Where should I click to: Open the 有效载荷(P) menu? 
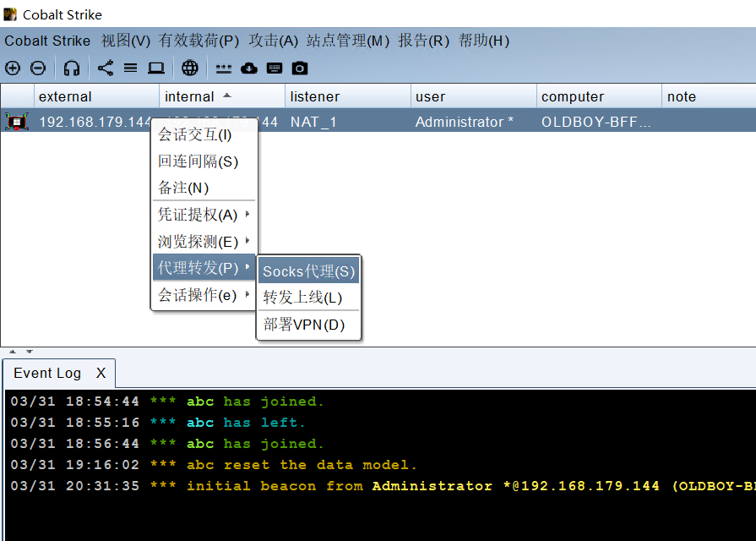pos(199,41)
